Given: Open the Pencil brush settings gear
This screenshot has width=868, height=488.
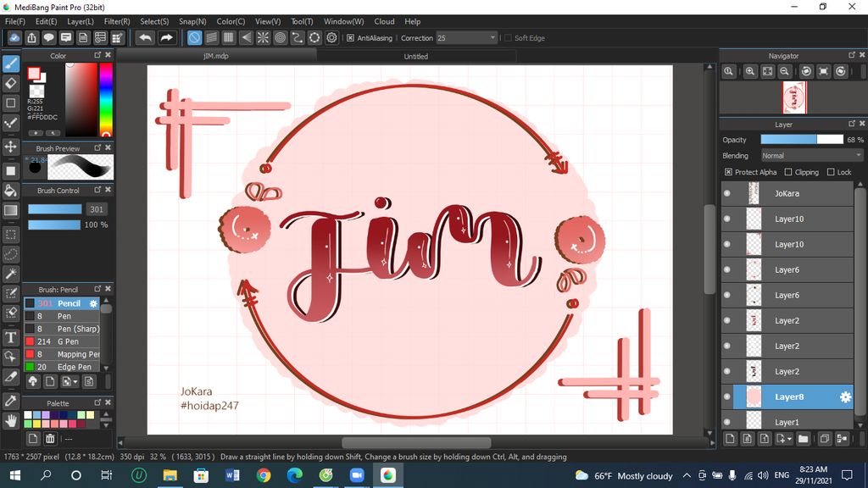Looking at the screenshot, I should point(93,303).
